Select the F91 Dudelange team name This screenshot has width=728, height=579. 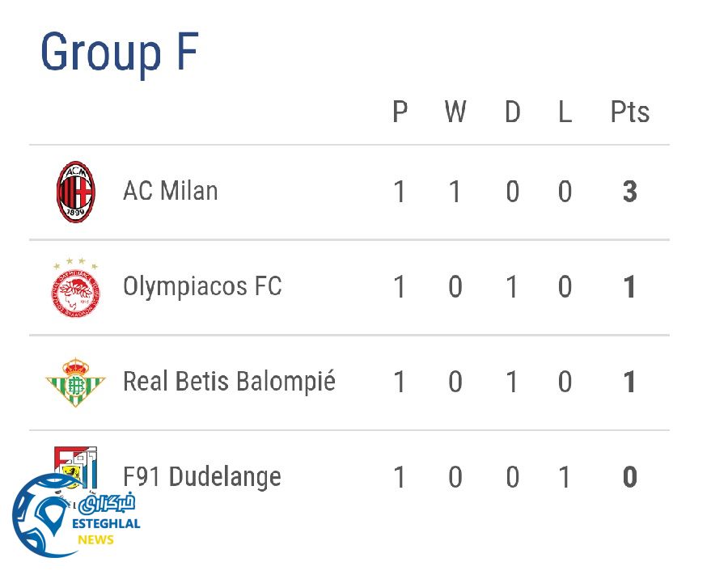click(x=202, y=477)
